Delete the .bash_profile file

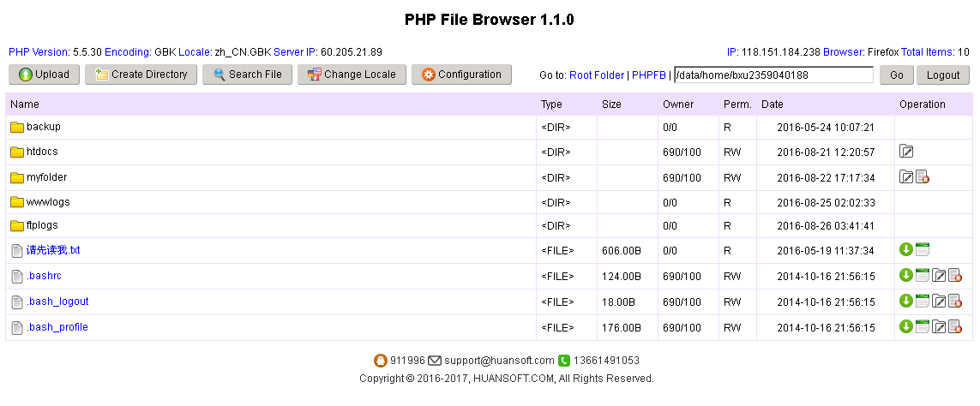point(955,327)
